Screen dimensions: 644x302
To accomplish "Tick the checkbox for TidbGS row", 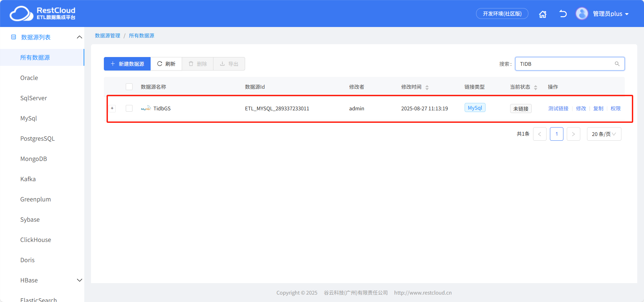I will [129, 108].
